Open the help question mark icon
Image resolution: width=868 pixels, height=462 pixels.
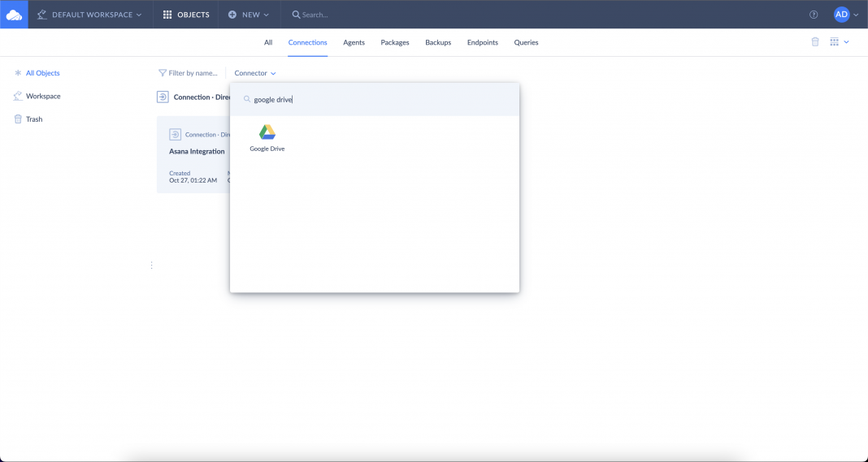[814, 15]
